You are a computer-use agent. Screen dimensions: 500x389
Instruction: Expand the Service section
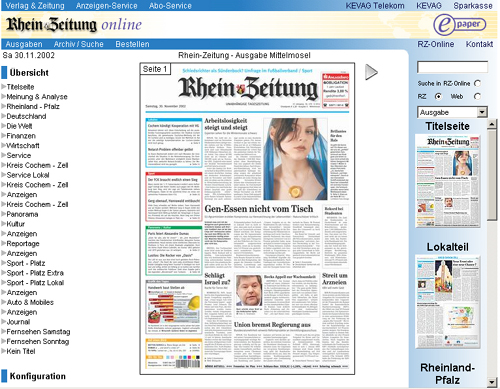(x=19, y=155)
